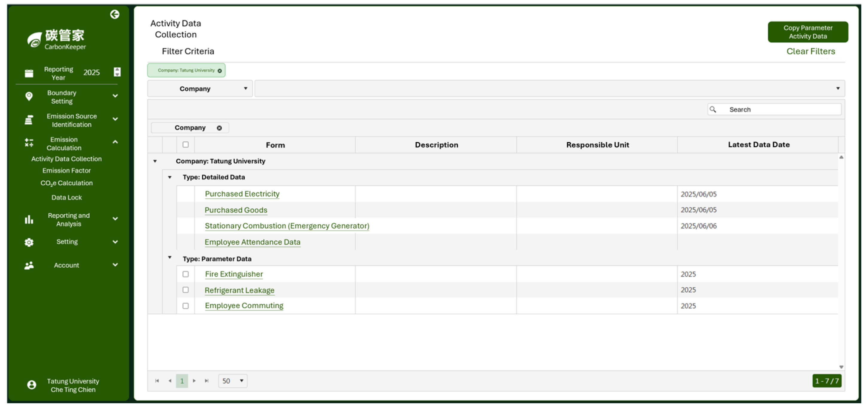Click the user profile icon at the sidebar bottom
The image size is (868, 410).
pos(32,385)
